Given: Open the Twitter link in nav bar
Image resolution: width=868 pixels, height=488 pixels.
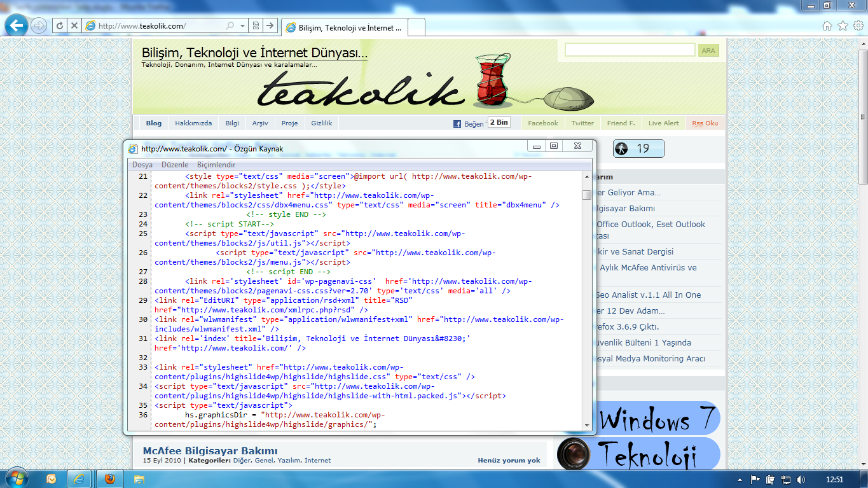Looking at the screenshot, I should pyautogui.click(x=582, y=123).
